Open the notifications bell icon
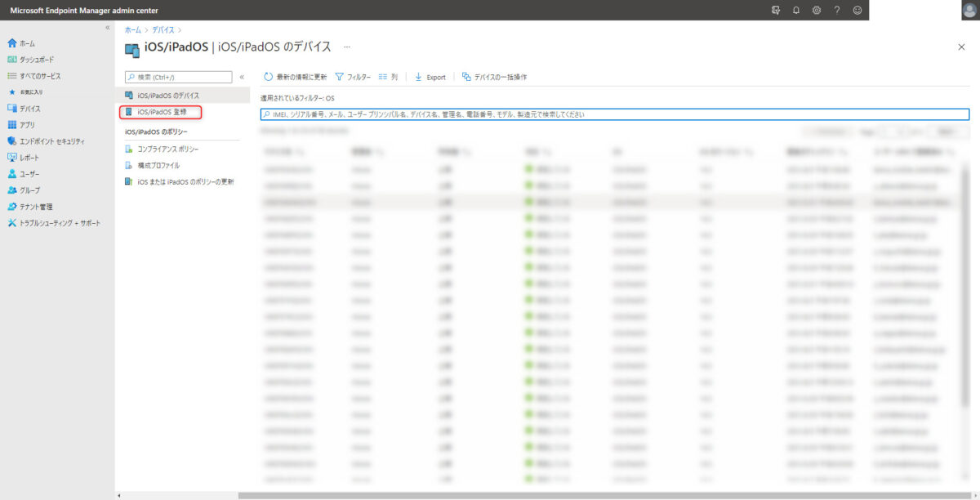980x500 pixels. point(795,11)
